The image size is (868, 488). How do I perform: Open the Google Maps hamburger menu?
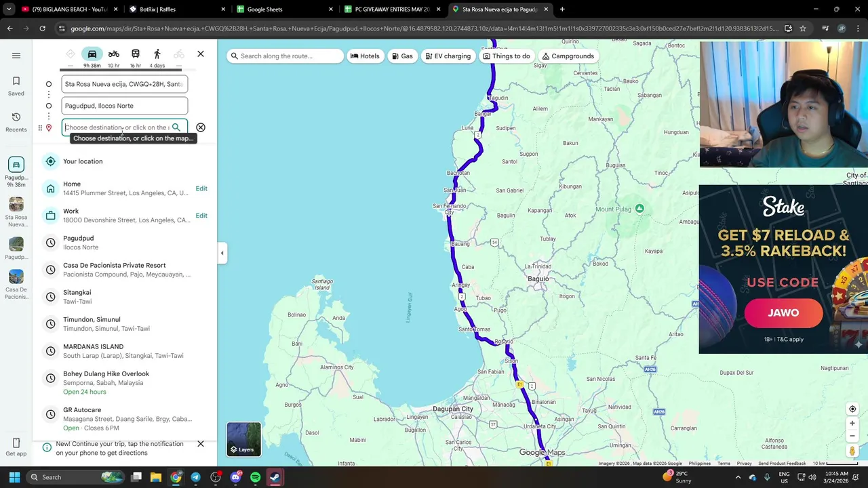click(16, 56)
